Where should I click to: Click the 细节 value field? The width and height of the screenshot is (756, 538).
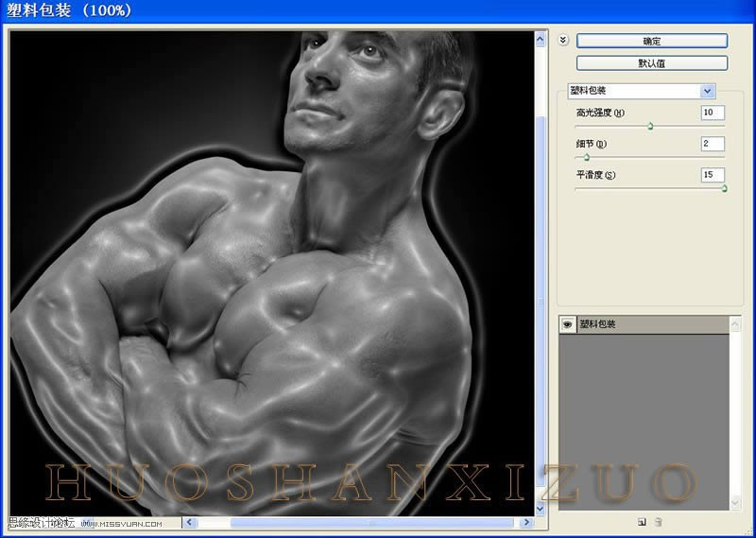(x=713, y=144)
